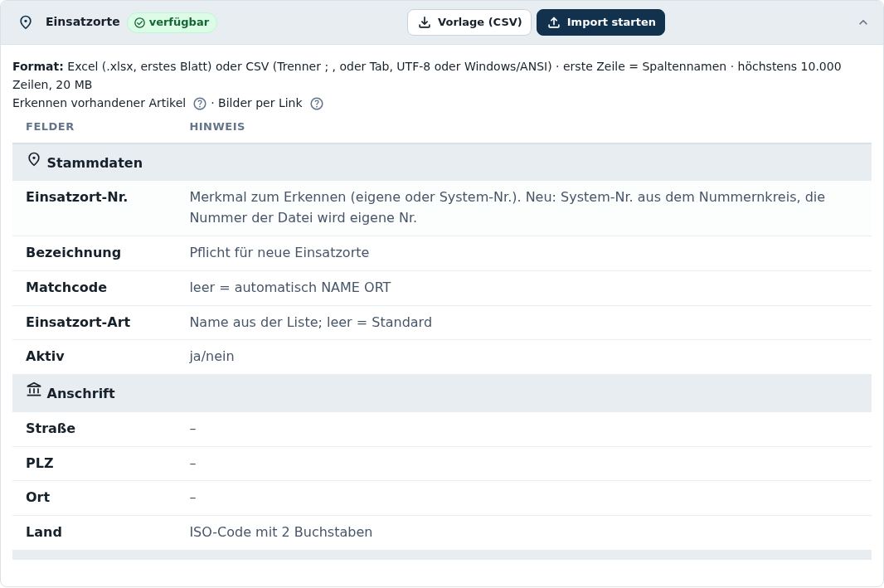The width and height of the screenshot is (884, 588).
Task: Click the Einsatzort-Art field name
Action: click(78, 323)
